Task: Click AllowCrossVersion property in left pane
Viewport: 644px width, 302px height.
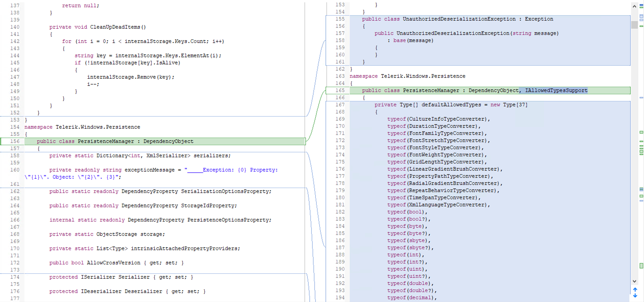Action: pos(113,263)
